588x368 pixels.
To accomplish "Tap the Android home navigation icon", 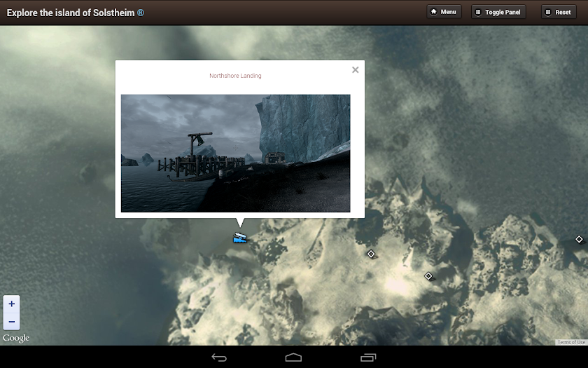I will [293, 357].
